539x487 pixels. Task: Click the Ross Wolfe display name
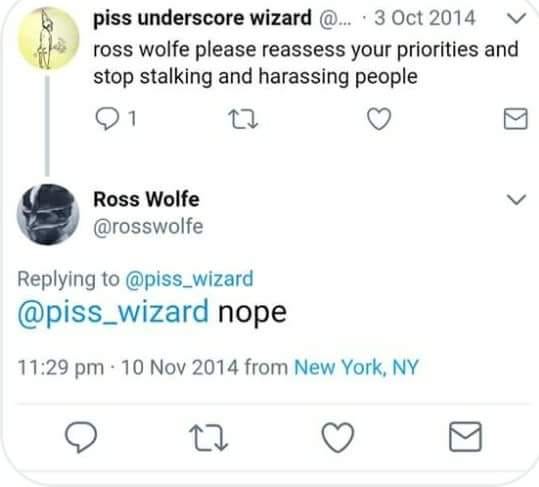pos(146,199)
